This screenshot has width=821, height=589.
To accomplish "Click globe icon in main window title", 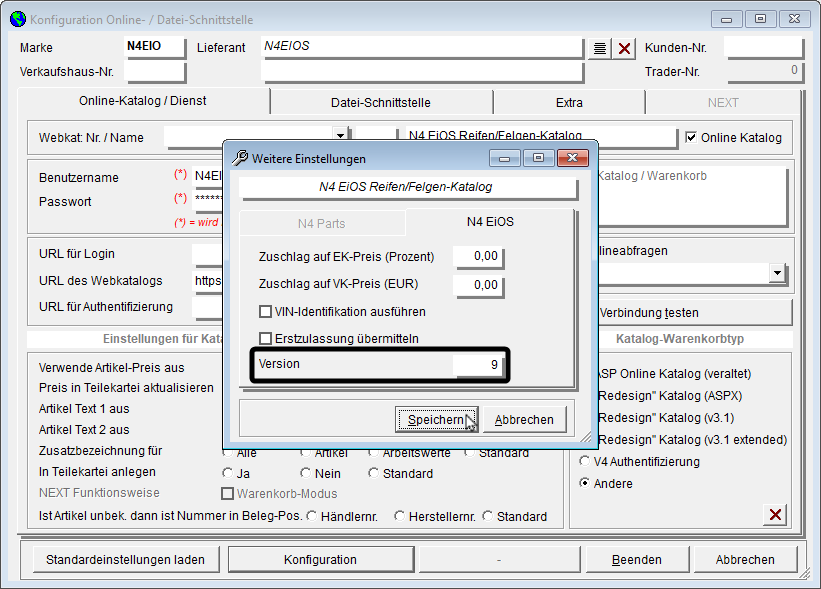I will tap(18, 19).
